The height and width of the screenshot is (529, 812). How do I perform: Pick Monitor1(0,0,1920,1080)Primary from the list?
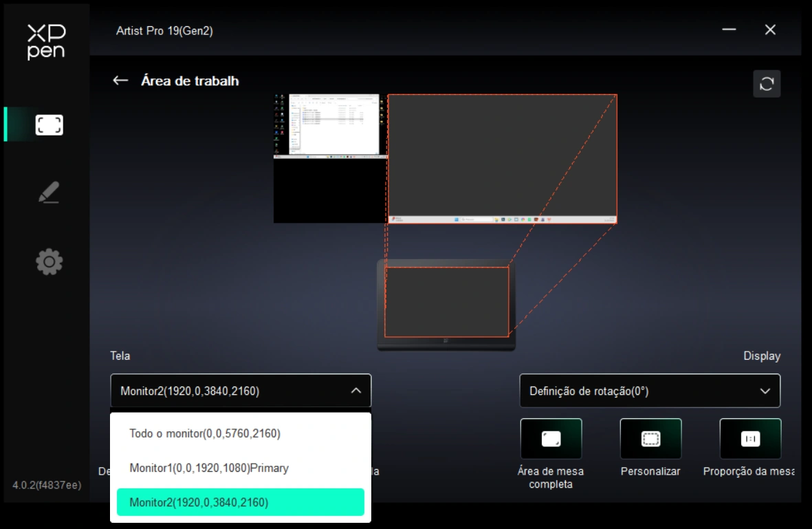point(209,468)
